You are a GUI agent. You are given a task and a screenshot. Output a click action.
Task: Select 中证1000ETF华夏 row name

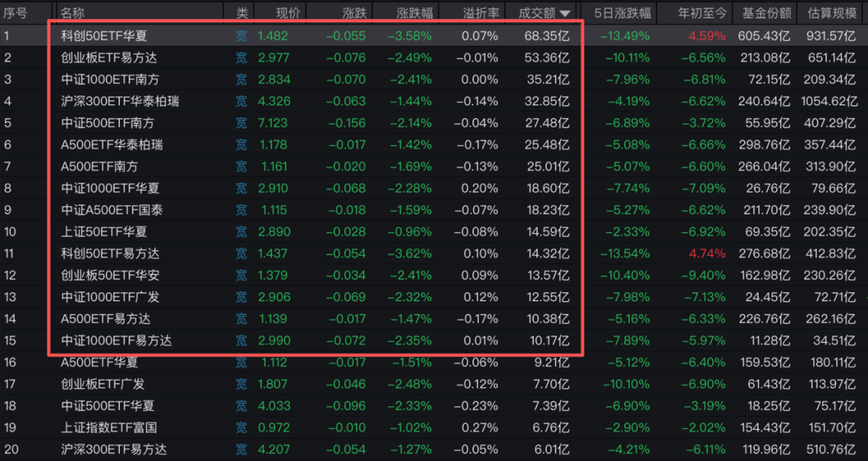[109, 188]
